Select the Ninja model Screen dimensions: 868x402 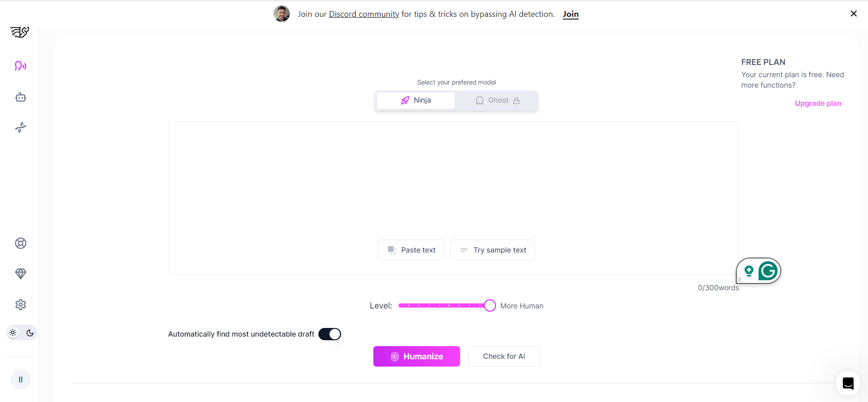click(x=416, y=100)
